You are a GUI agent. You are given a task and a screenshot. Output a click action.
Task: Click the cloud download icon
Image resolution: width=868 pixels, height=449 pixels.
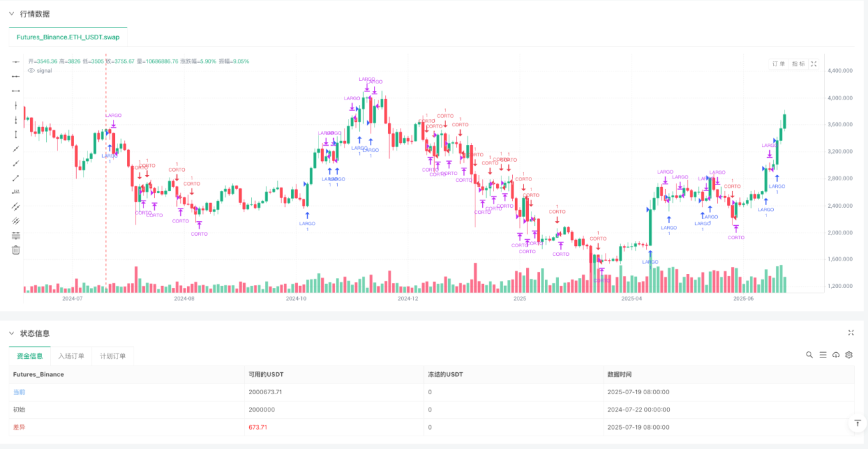click(836, 355)
